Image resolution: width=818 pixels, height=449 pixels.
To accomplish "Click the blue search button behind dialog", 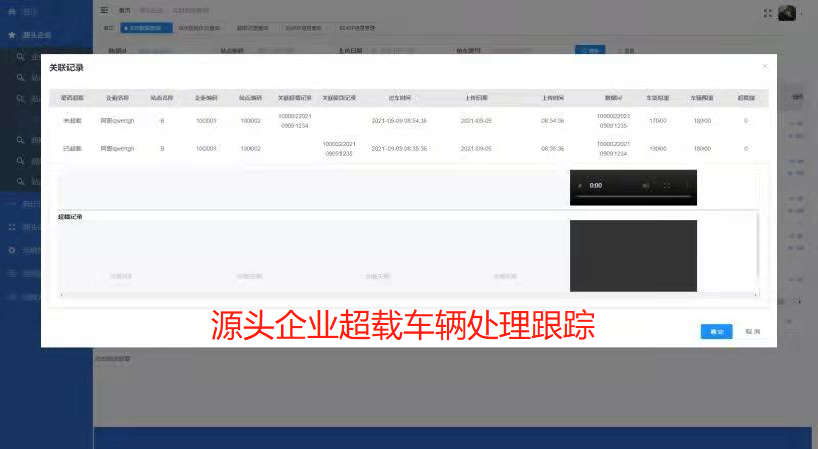I will [x=590, y=49].
